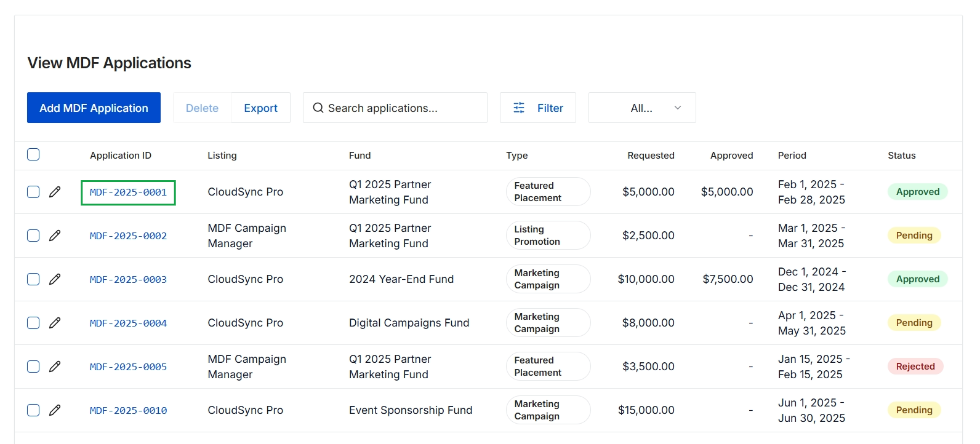This screenshot has width=980, height=444.
Task: Focus the Search applications field
Action: pyautogui.click(x=395, y=108)
